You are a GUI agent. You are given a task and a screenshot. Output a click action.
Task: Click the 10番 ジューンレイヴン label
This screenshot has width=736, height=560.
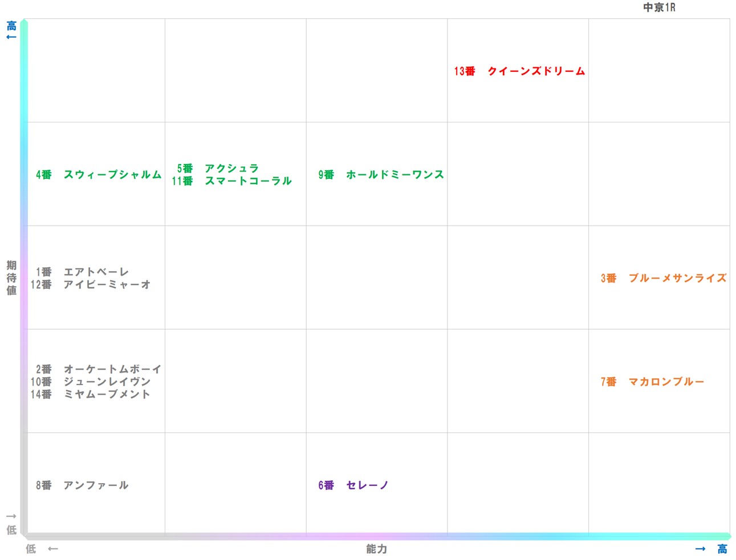point(95,382)
